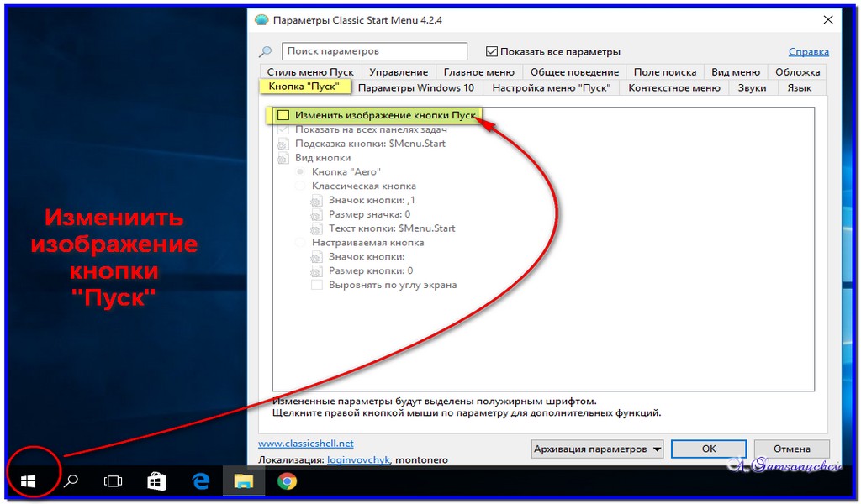Switch to Общее поведение tab
Screen dimensions: 861x504
pyautogui.click(x=574, y=72)
